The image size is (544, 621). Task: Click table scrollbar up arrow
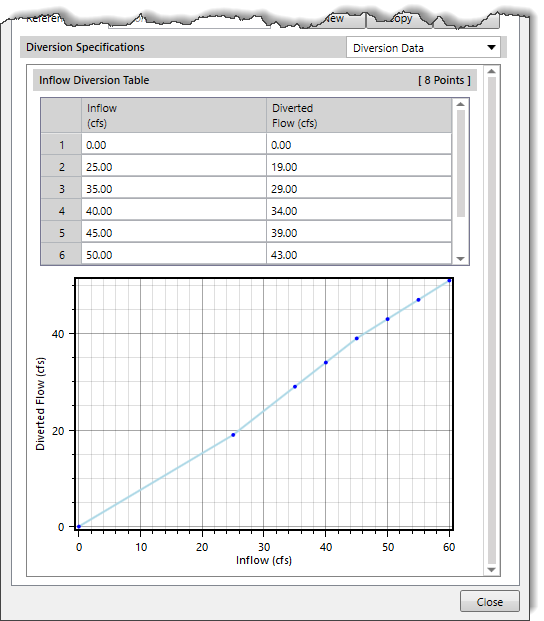(x=460, y=104)
